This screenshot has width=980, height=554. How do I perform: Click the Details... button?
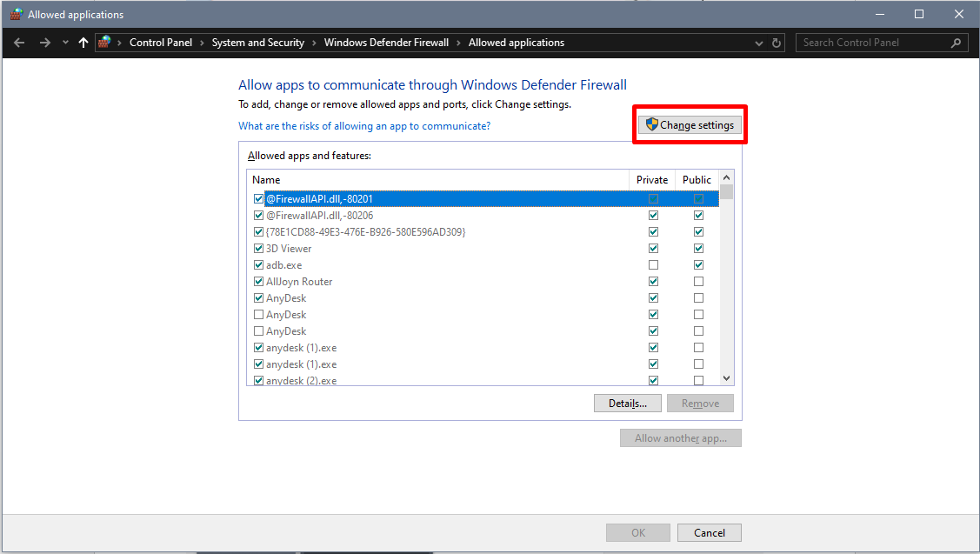(x=628, y=404)
